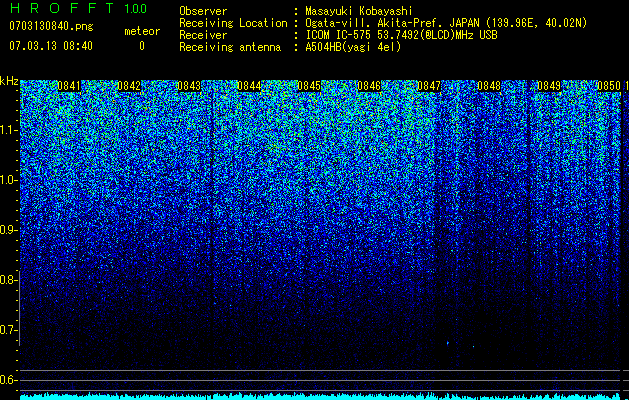Click the date stamp 07.03.13 08:40
Viewport: 629px width, 400px height.
point(51,46)
